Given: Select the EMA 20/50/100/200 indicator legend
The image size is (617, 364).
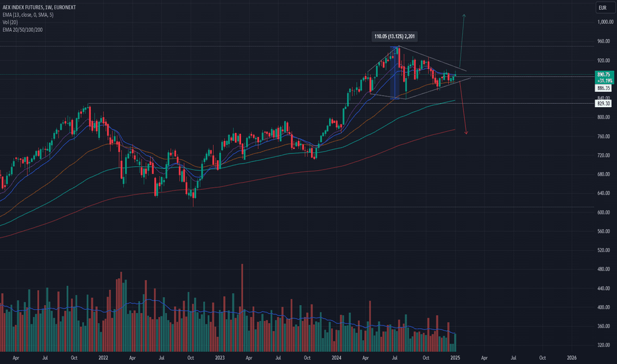Looking at the screenshot, I should pyautogui.click(x=23, y=30).
